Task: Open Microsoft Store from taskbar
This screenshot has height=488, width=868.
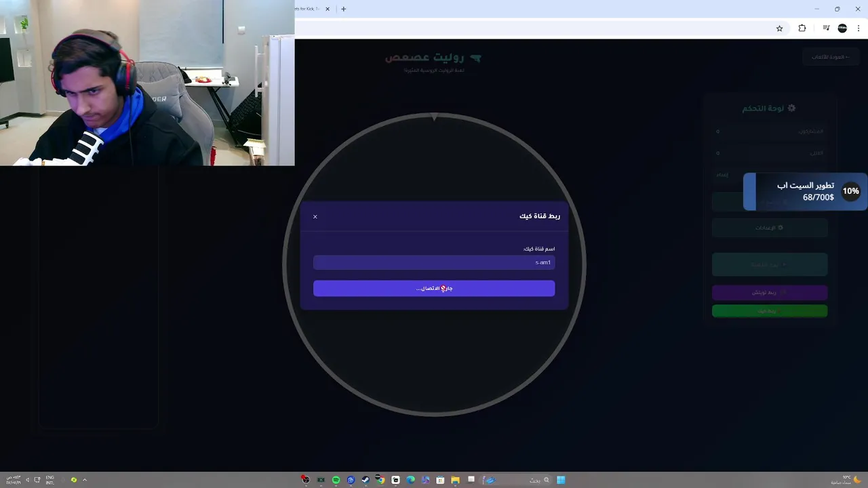Action: (x=440, y=480)
